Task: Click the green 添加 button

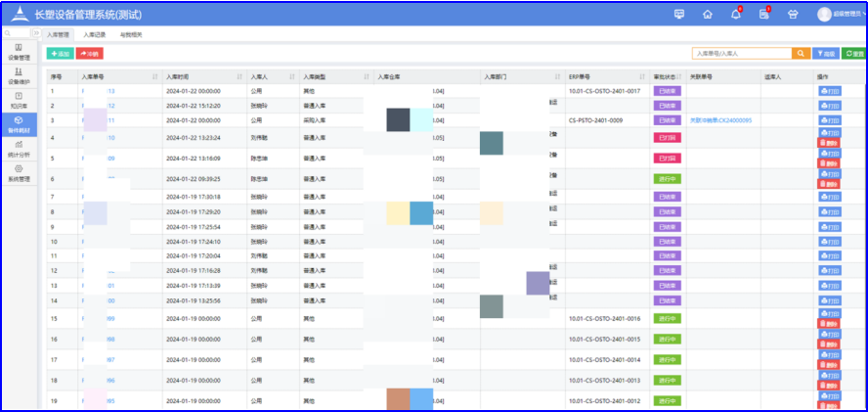Action: coord(60,53)
